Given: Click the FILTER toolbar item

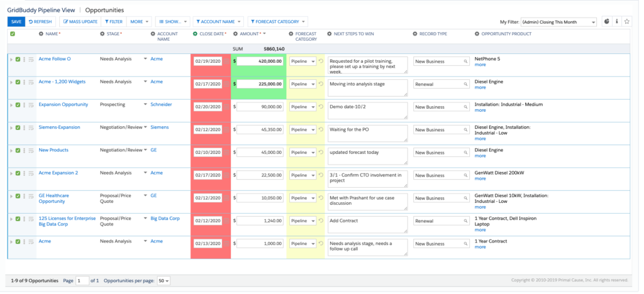Looking at the screenshot, I should point(114,22).
